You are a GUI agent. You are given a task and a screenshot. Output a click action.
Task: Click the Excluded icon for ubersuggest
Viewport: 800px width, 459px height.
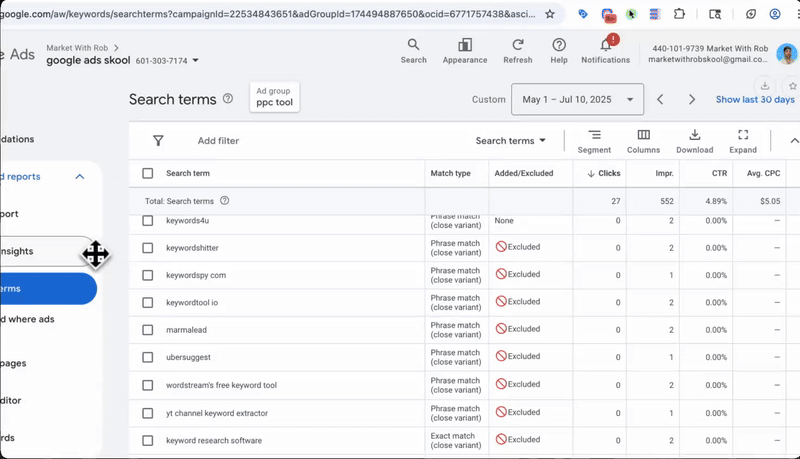click(x=501, y=356)
